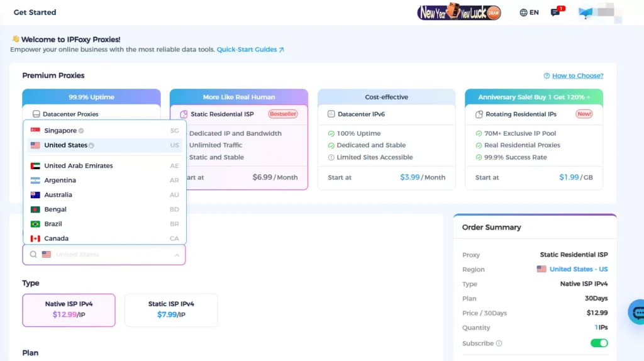Click the How to Choose help icon
644x361 pixels.
547,76
